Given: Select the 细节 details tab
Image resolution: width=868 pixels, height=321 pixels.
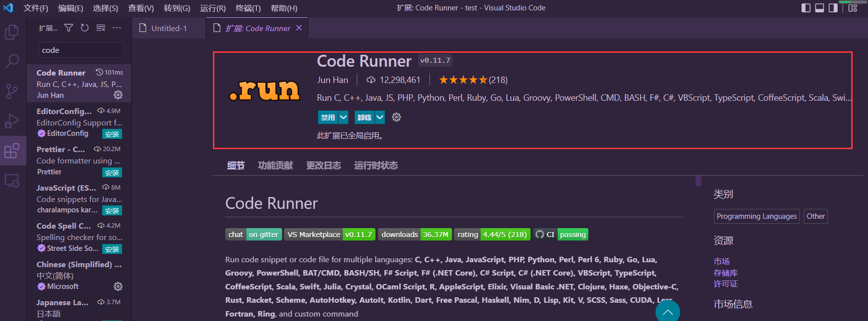Looking at the screenshot, I should click(236, 165).
